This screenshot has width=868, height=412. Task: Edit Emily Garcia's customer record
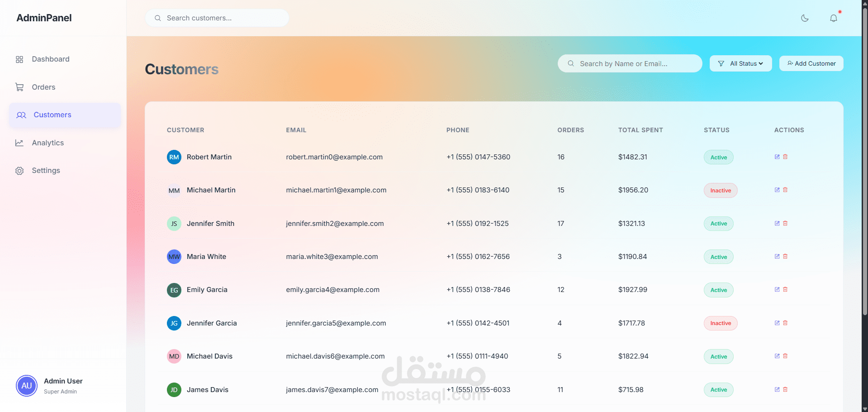[777, 289]
